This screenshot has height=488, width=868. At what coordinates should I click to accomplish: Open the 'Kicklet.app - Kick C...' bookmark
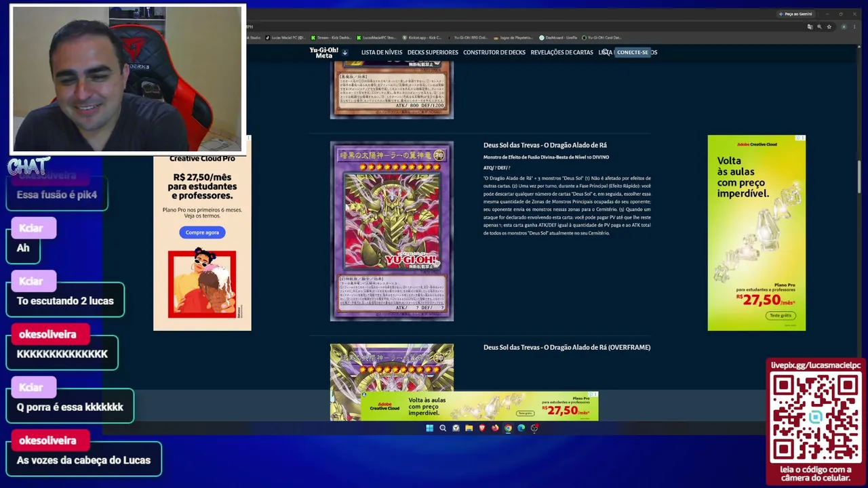click(422, 38)
